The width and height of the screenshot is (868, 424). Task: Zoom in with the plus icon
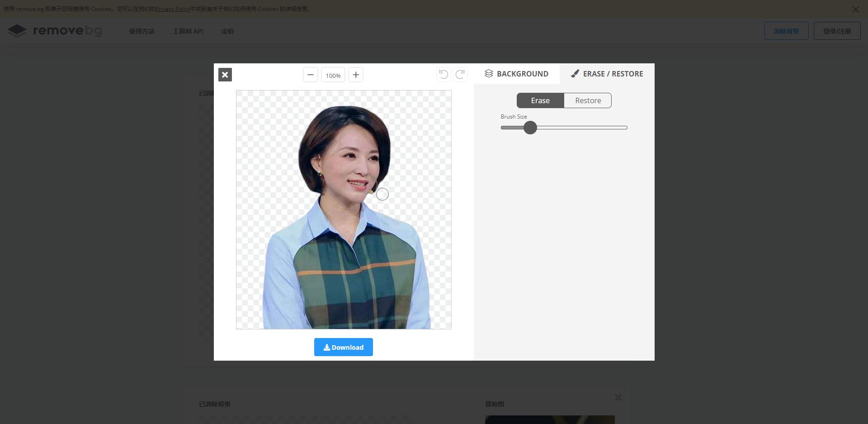356,75
